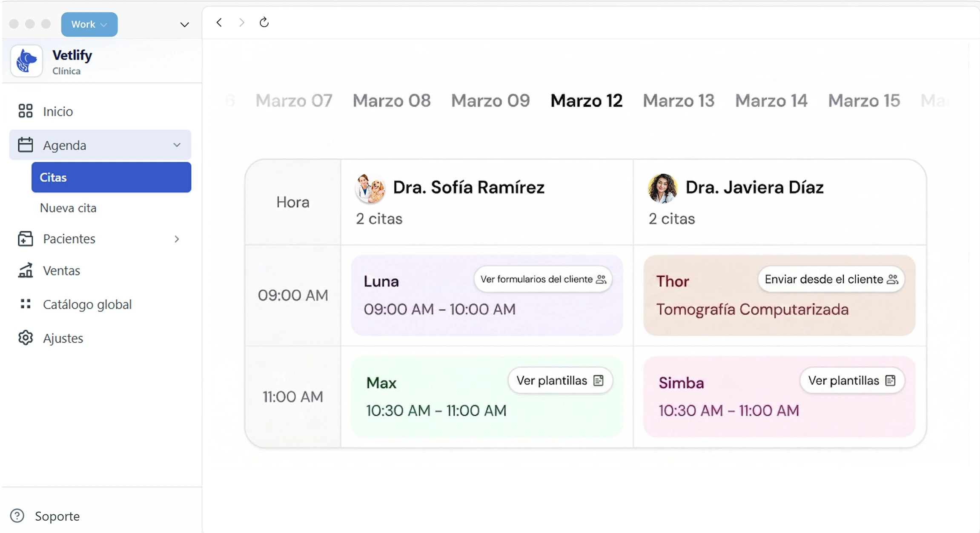Select the Marzo 12 date tab

click(586, 100)
